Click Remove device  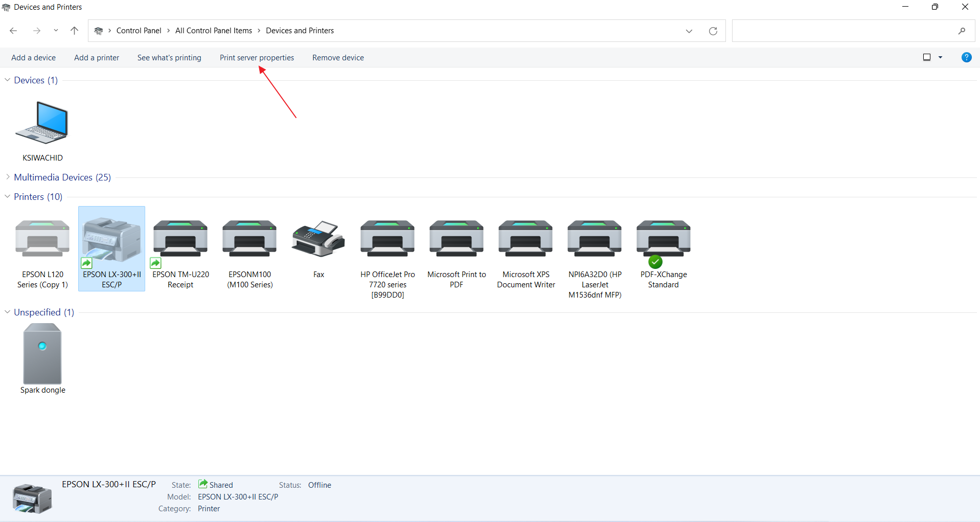pos(338,58)
